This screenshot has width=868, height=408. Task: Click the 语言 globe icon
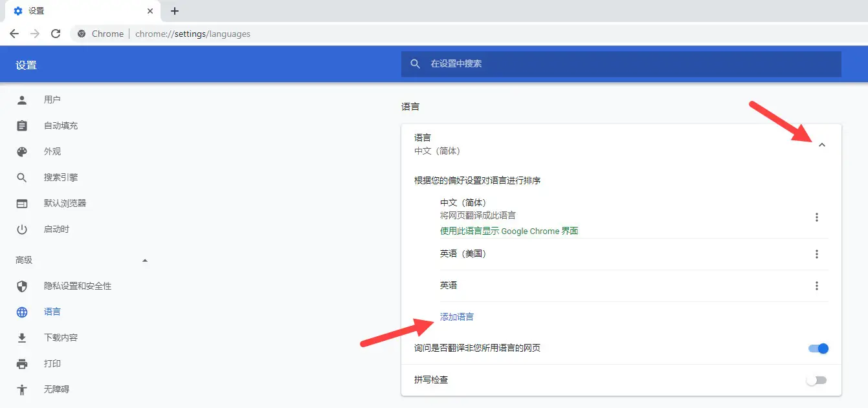(22, 312)
